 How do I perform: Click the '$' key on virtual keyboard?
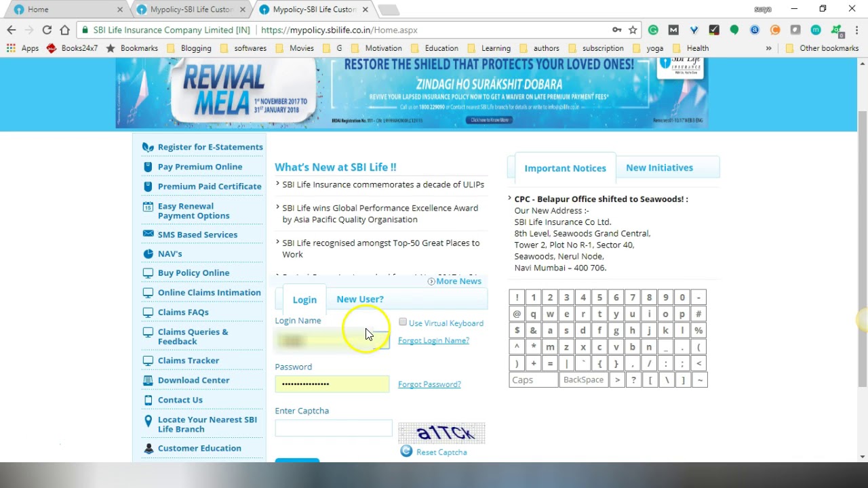pos(517,330)
